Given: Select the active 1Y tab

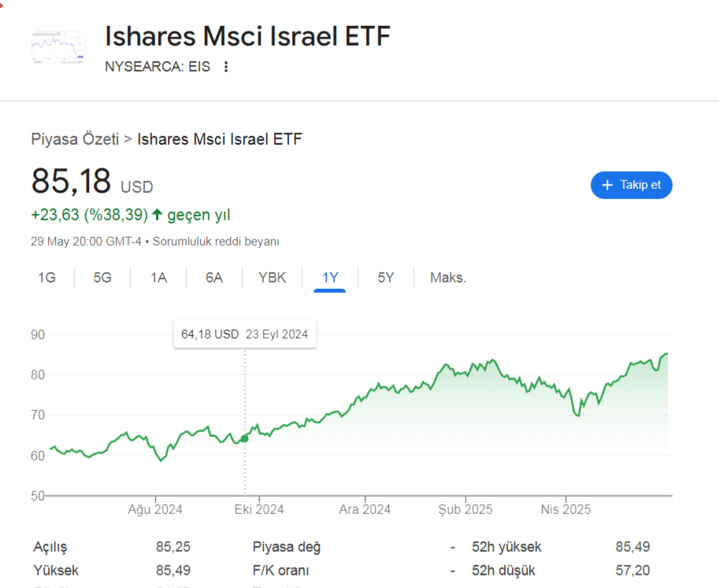Looking at the screenshot, I should click(x=330, y=278).
